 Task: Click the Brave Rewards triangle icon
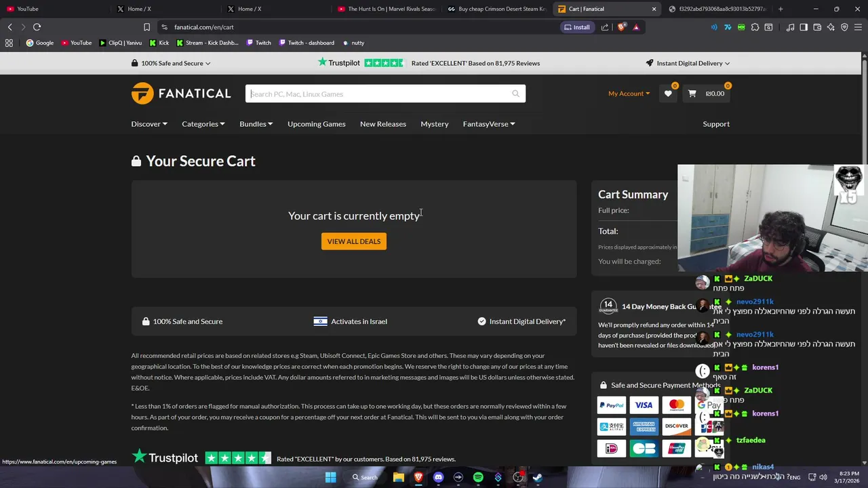[x=636, y=27]
